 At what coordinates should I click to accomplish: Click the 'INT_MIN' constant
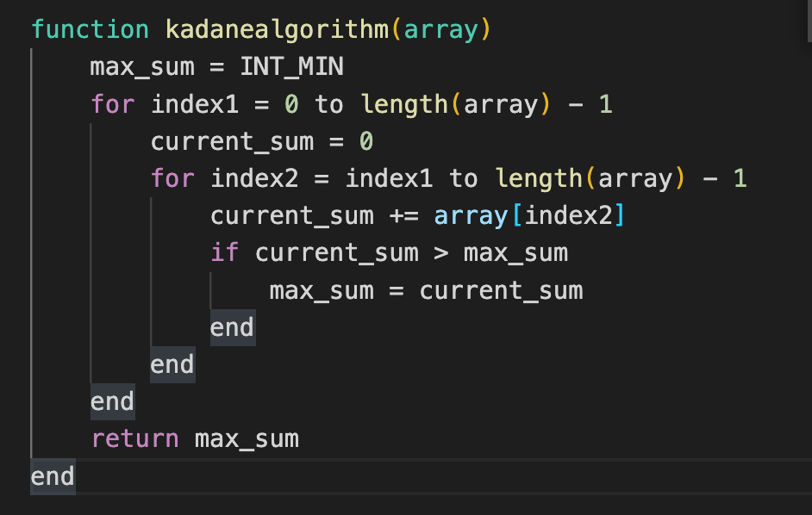coord(292,67)
